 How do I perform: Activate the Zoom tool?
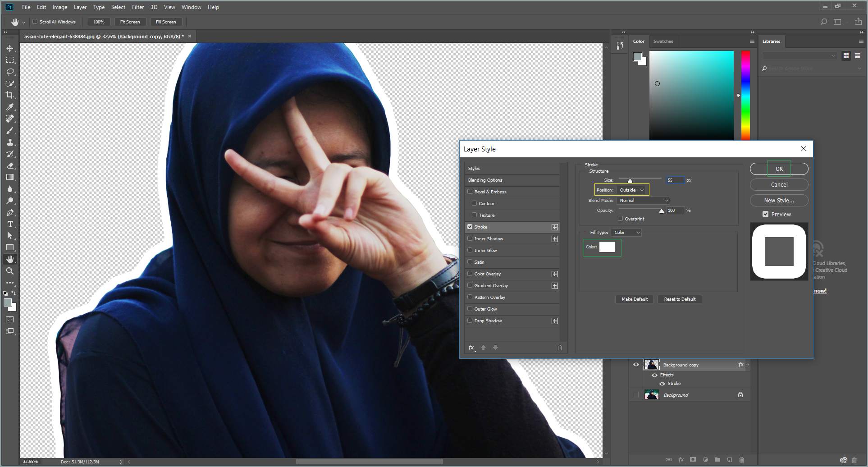click(10, 271)
